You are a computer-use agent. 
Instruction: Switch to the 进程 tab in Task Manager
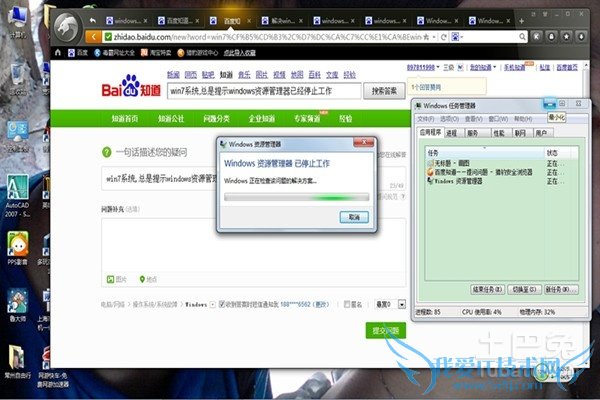pos(452,133)
